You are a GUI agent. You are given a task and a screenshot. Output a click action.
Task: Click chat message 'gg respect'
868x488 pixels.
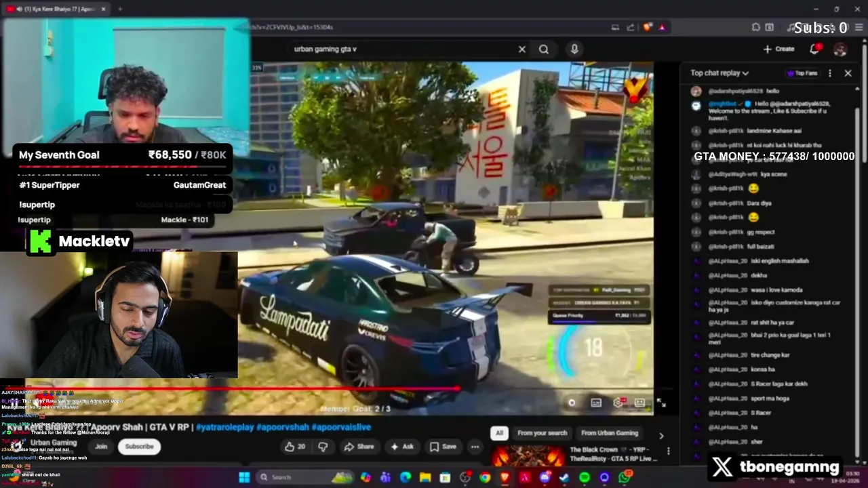[x=760, y=232]
